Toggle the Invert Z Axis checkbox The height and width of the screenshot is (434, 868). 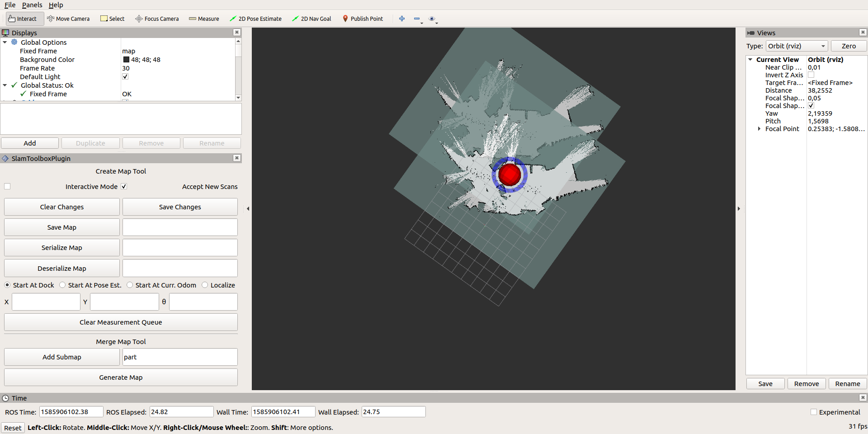click(x=811, y=75)
